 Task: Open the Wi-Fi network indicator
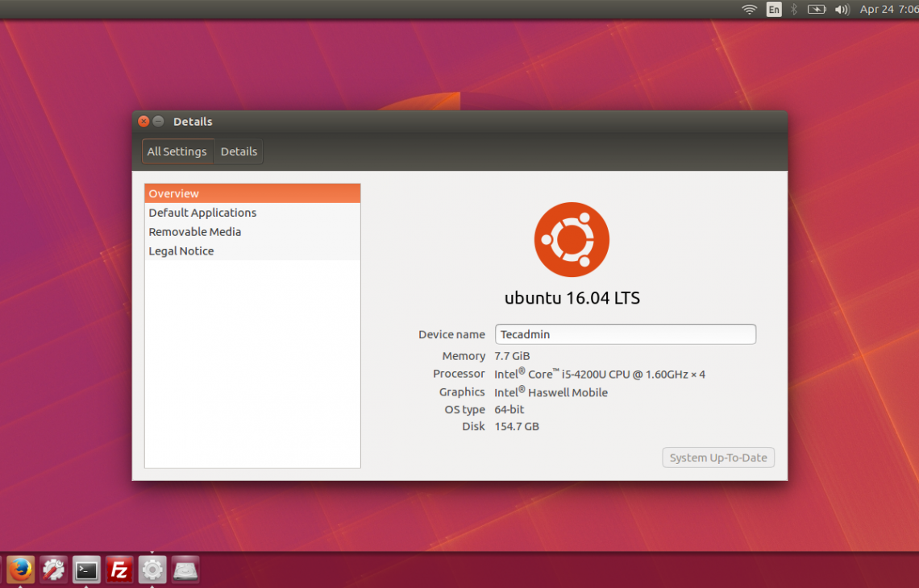pyautogui.click(x=750, y=10)
